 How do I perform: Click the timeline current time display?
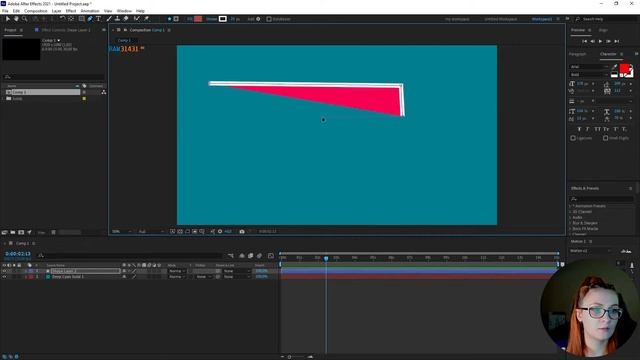(18, 254)
